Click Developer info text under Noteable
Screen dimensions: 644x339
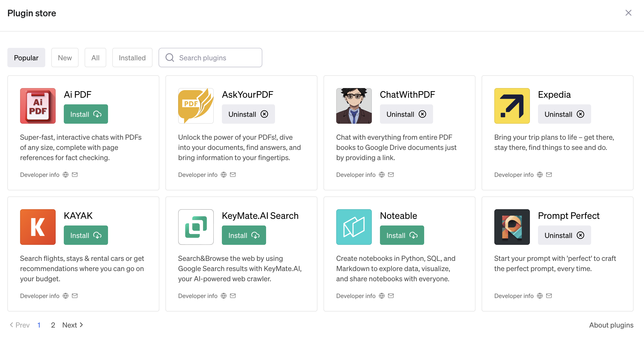tap(356, 296)
